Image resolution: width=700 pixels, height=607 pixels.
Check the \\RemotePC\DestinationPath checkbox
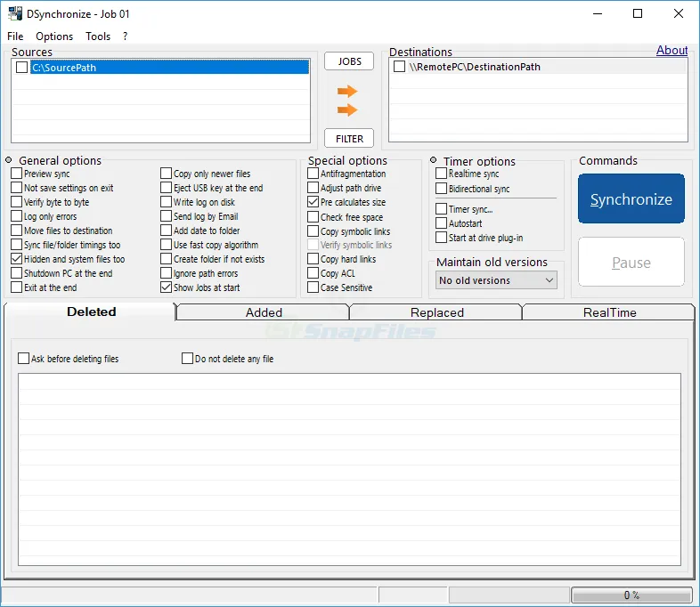(x=399, y=67)
